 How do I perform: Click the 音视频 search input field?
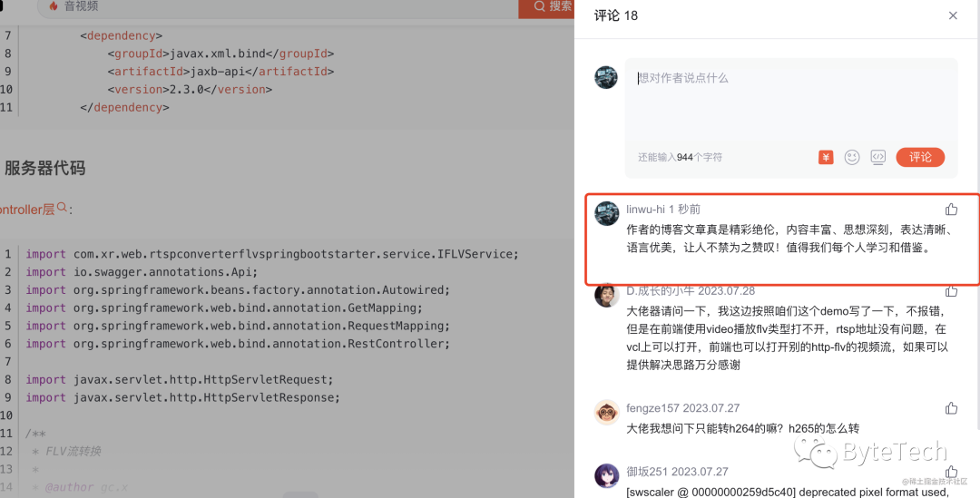click(x=272, y=7)
